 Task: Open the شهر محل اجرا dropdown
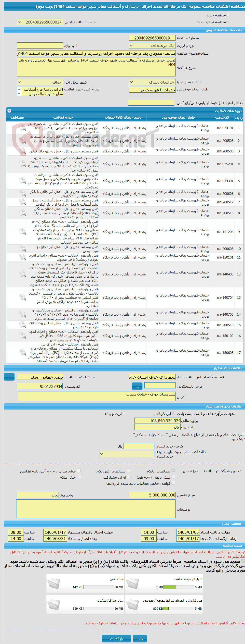(40, 82)
